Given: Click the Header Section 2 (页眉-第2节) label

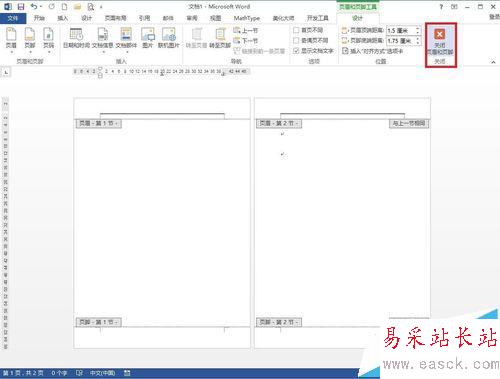Looking at the screenshot, I should (x=279, y=123).
